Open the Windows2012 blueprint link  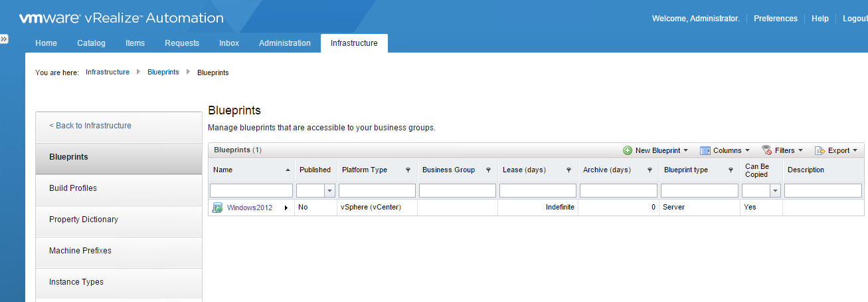(250, 208)
